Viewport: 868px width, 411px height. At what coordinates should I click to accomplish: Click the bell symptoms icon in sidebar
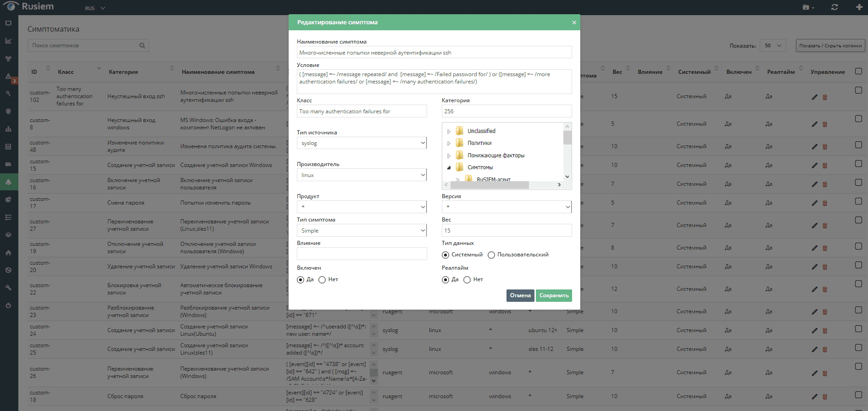point(8,182)
